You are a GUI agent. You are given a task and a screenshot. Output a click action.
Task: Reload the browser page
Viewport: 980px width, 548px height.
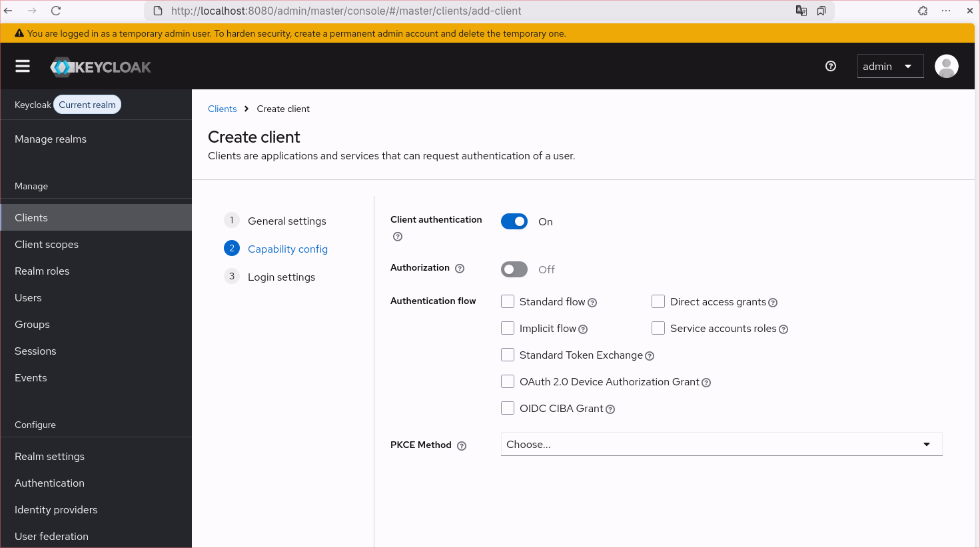[56, 11]
